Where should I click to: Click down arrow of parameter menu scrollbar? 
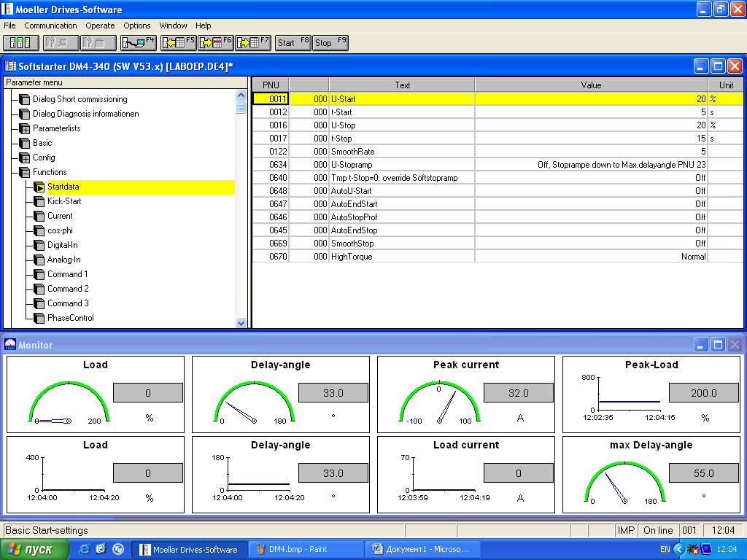pyautogui.click(x=241, y=323)
